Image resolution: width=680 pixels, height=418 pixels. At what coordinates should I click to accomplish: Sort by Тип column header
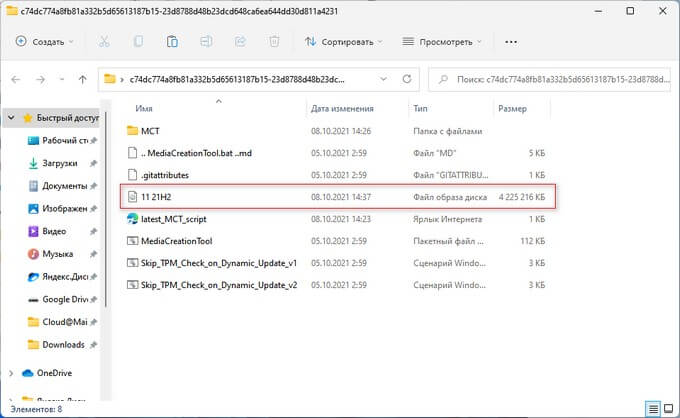pyautogui.click(x=420, y=108)
